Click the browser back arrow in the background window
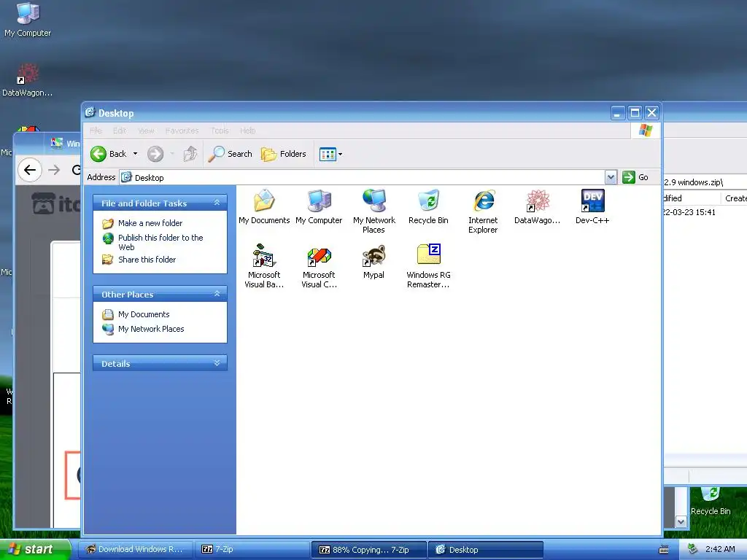Viewport: 747px width, 560px height. [x=29, y=170]
